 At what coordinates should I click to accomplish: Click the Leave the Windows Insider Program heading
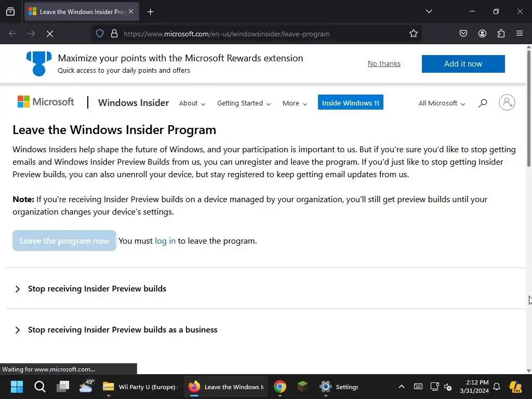(x=114, y=130)
